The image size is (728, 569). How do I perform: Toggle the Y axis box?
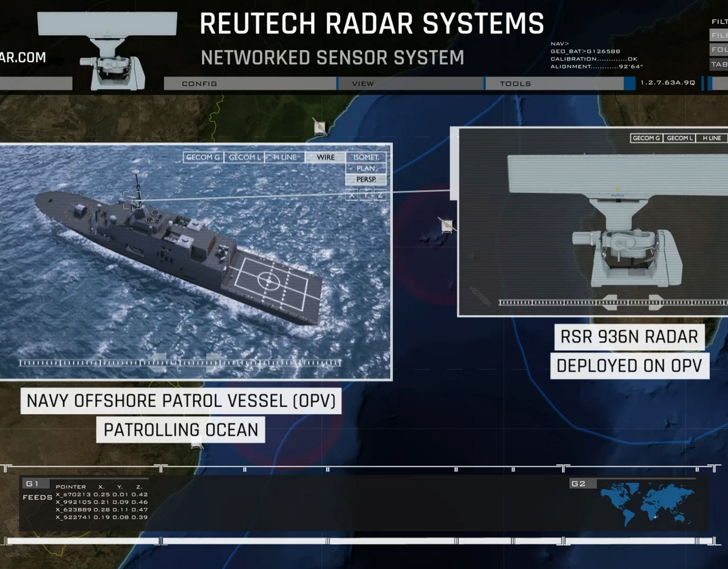pos(366,195)
